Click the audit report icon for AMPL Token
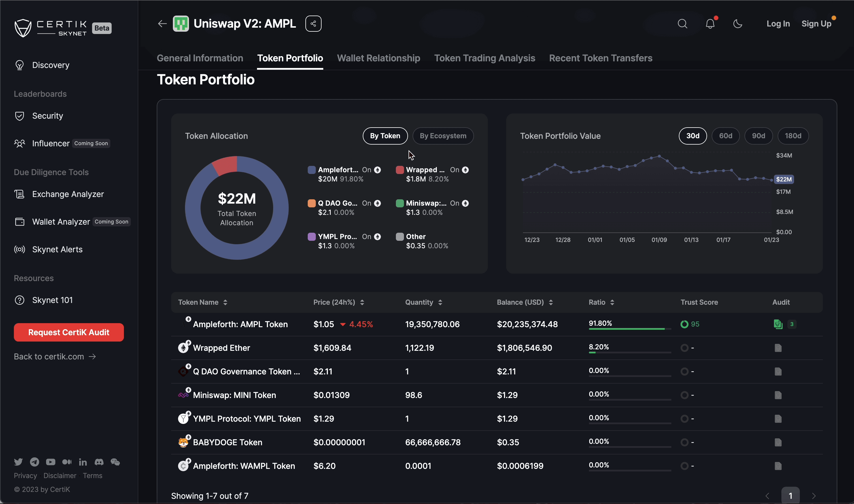854x504 pixels. [778, 324]
